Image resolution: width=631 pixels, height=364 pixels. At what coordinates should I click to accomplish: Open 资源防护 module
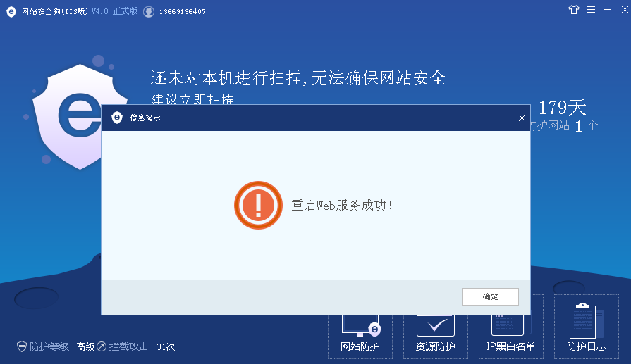coord(436,337)
